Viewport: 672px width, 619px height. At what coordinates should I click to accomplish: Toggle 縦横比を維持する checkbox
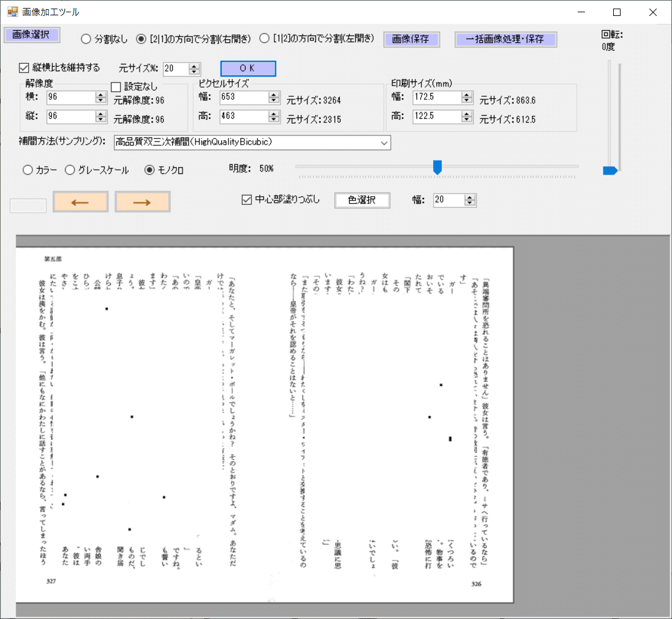pos(59,68)
